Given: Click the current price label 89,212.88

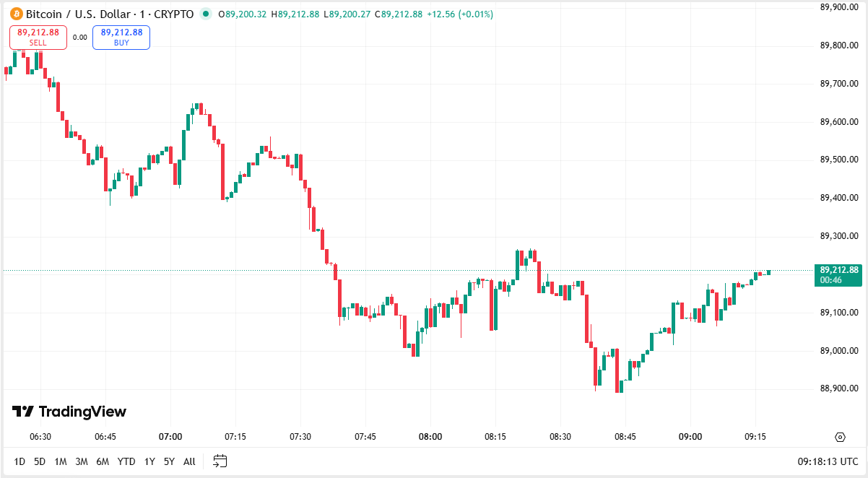Looking at the screenshot, I should (838, 275).
